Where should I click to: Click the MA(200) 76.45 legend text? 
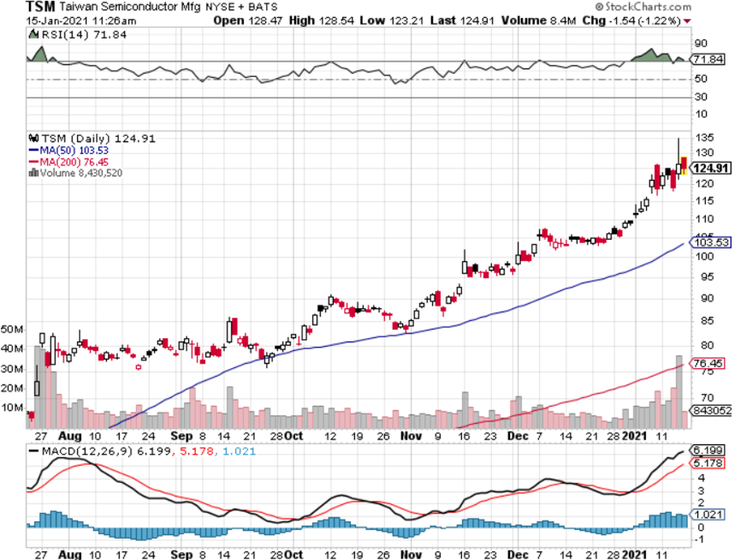[74, 162]
